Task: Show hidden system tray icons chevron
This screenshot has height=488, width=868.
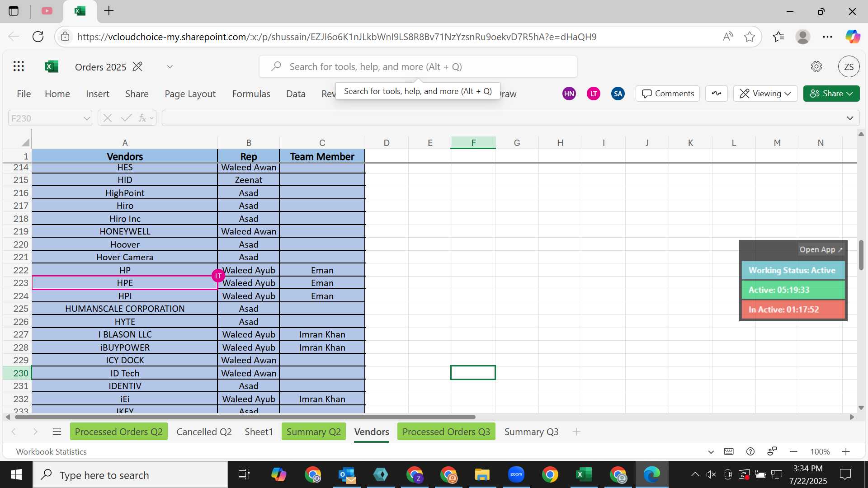Action: pos(695,474)
